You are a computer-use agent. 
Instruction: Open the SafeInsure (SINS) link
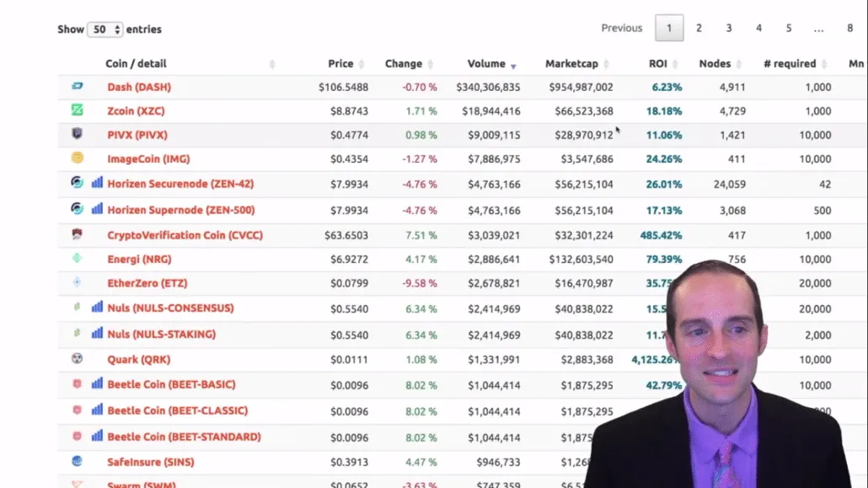[x=151, y=462]
